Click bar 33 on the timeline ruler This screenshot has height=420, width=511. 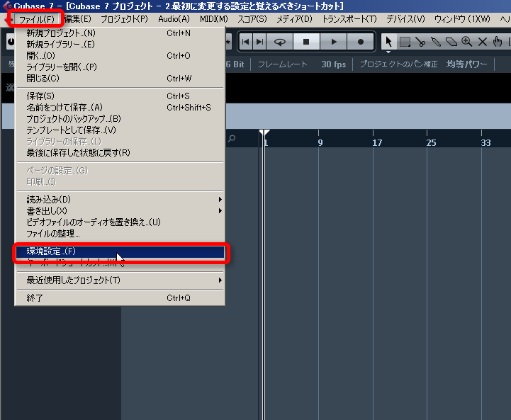pyautogui.click(x=485, y=142)
